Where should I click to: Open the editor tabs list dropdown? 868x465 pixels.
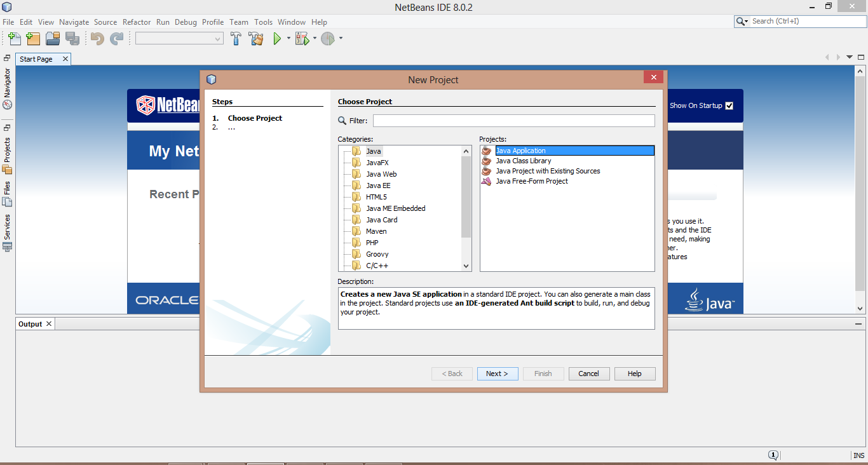click(x=850, y=57)
